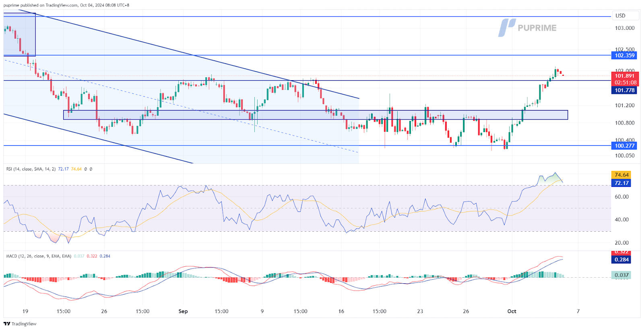This screenshot has height=330, width=644.
Task: Click the RSI 40.00 scale label
Action: click(x=621, y=220)
